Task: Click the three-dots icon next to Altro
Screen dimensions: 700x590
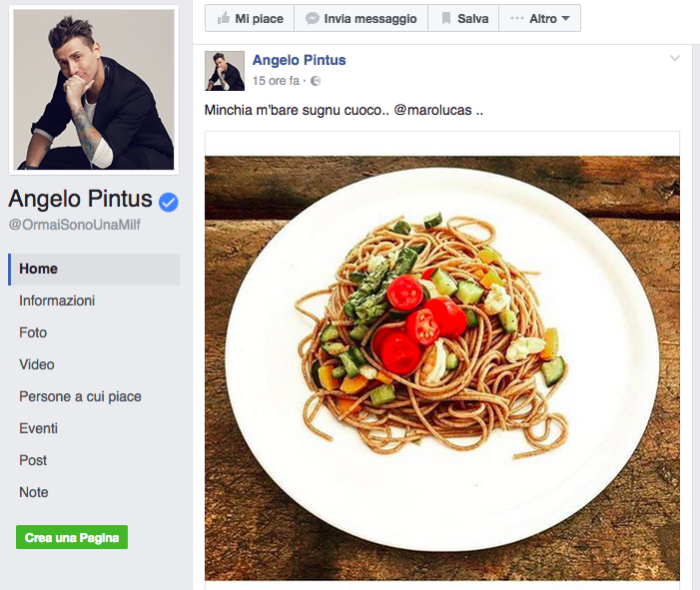Action: point(517,18)
